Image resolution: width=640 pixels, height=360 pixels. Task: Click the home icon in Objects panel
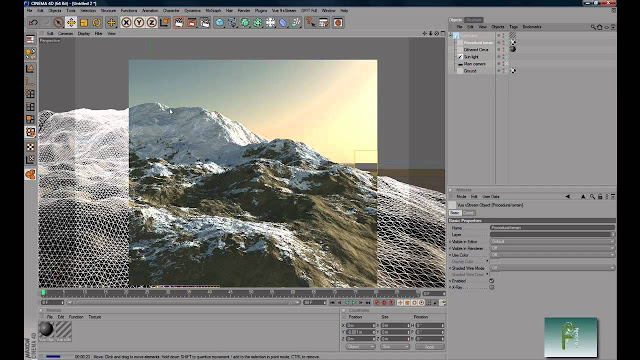click(x=600, y=27)
